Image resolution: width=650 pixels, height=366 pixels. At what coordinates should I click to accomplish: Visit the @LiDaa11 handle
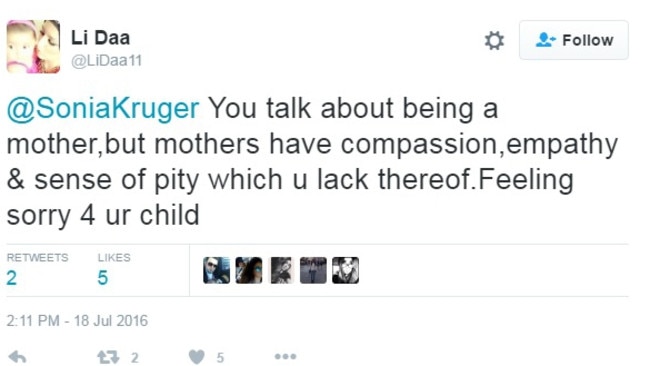coord(107,61)
